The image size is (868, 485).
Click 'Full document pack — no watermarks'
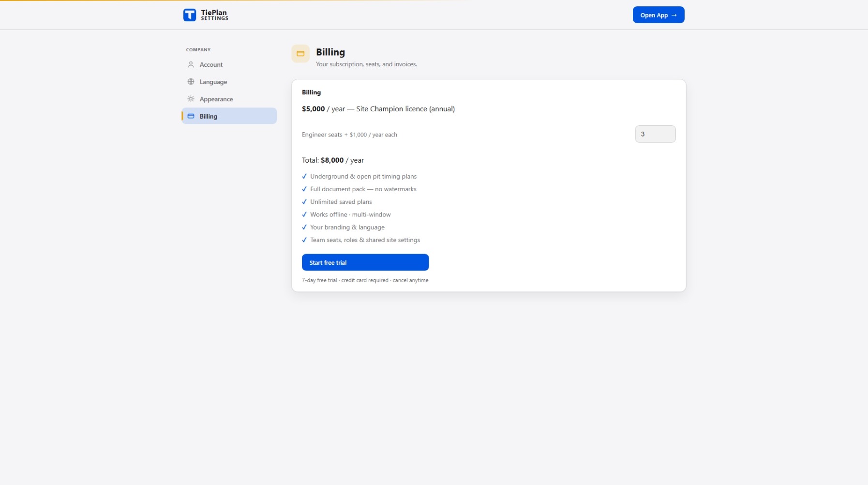(x=363, y=189)
